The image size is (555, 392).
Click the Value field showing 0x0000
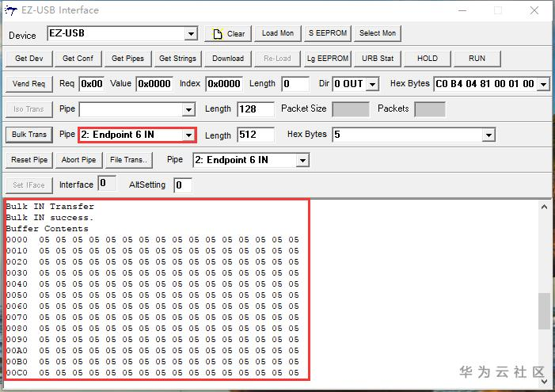point(154,84)
